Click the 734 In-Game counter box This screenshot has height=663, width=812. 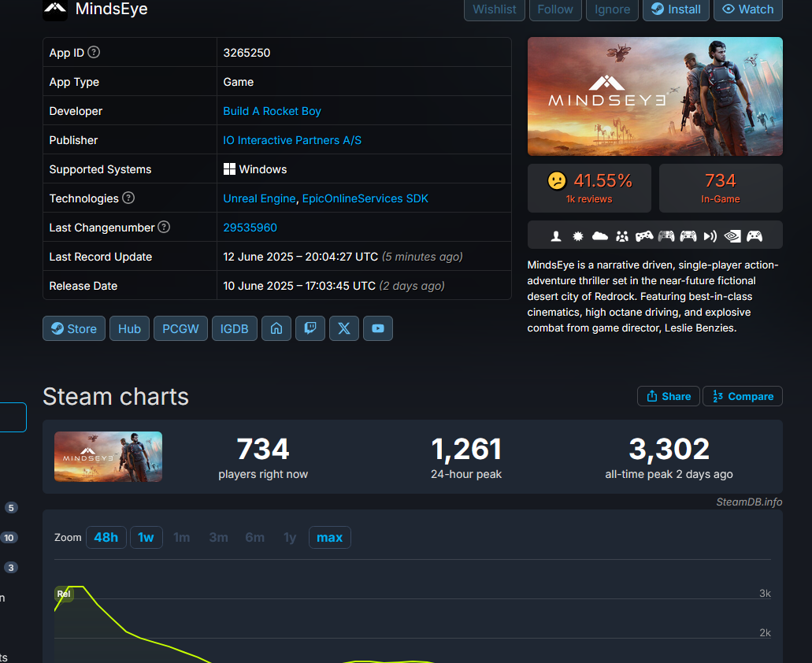[721, 188]
